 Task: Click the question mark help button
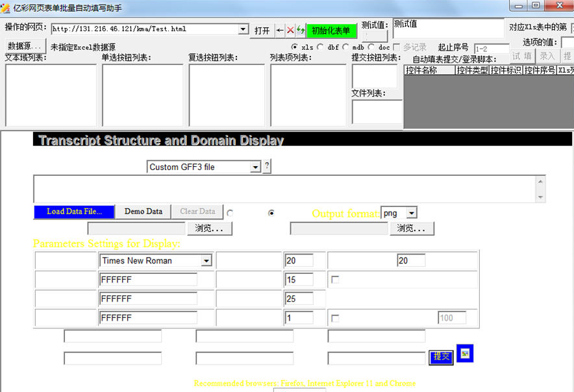[x=268, y=165]
